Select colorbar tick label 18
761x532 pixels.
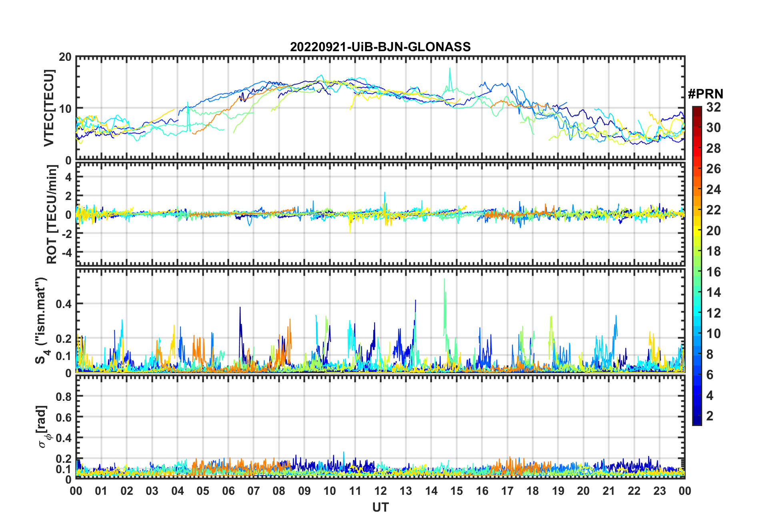click(x=713, y=251)
